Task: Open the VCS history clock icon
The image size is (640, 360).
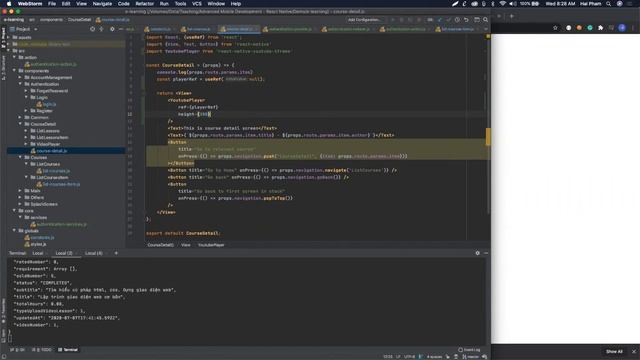Action: pyautogui.click(x=457, y=20)
